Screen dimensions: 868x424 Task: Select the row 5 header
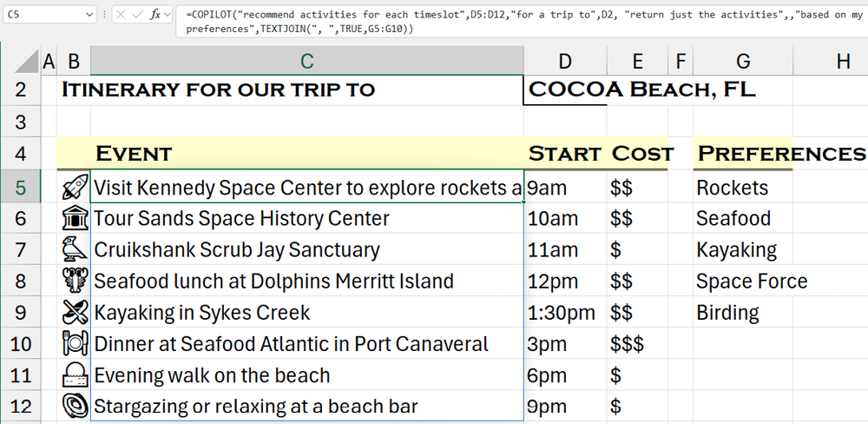[x=21, y=188]
